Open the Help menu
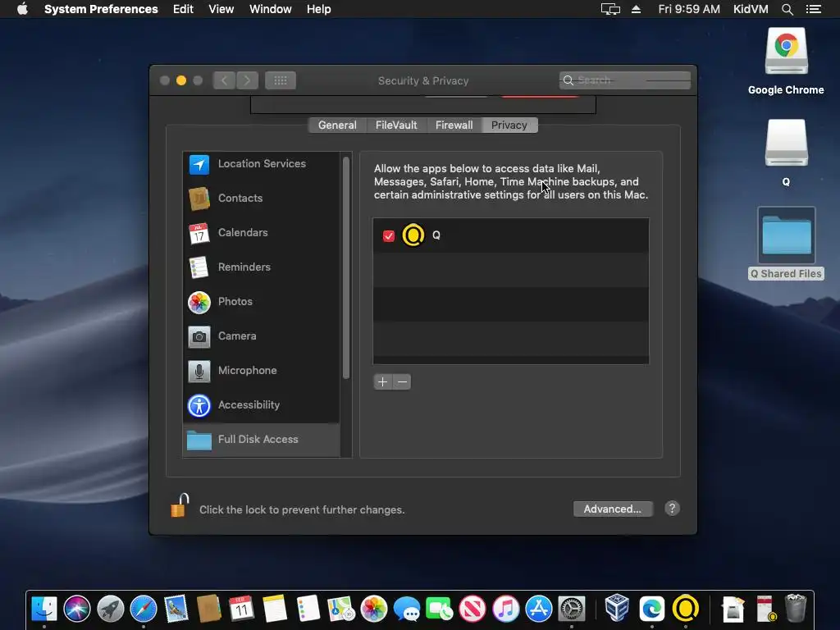 tap(319, 9)
